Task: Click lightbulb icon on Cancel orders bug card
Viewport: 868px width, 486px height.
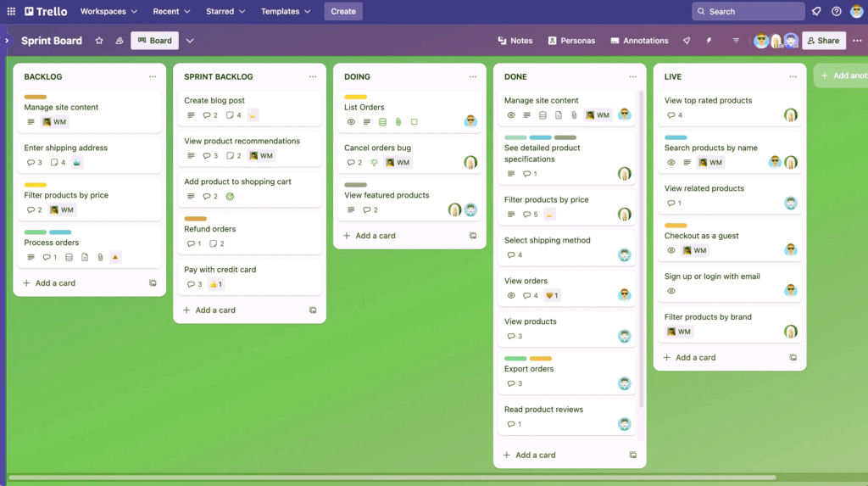Action: click(x=374, y=162)
